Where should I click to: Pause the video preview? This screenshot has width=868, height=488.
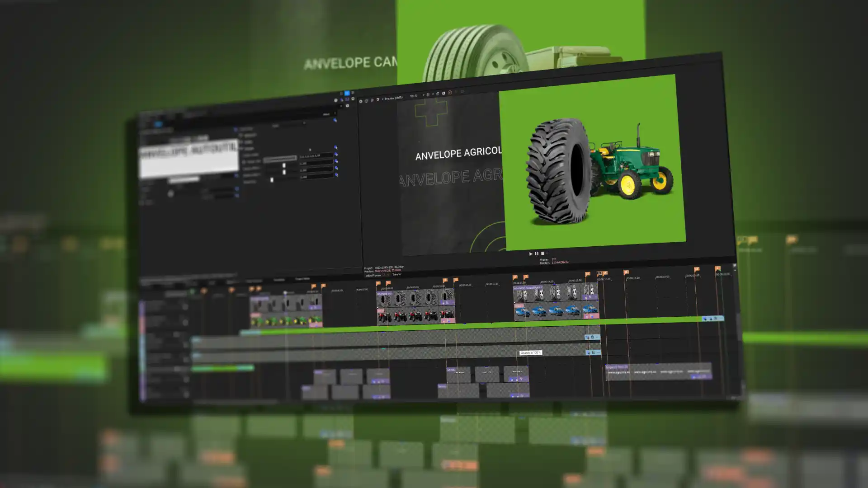click(x=537, y=253)
